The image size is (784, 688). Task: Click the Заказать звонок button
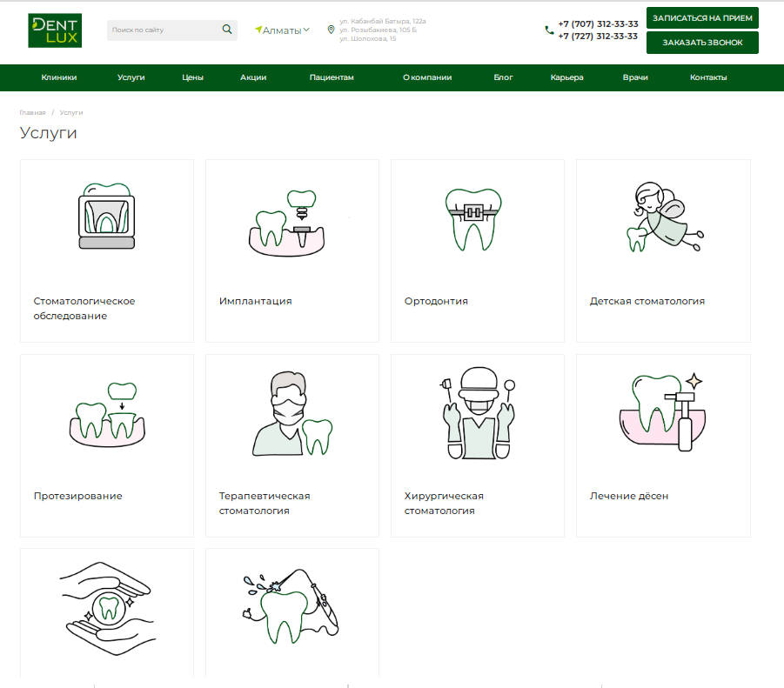coord(702,43)
